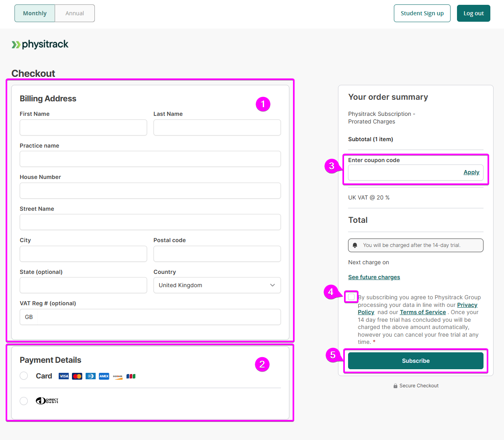
Task: Click the 'Subtotal (1 item)' text
Action: [371, 139]
